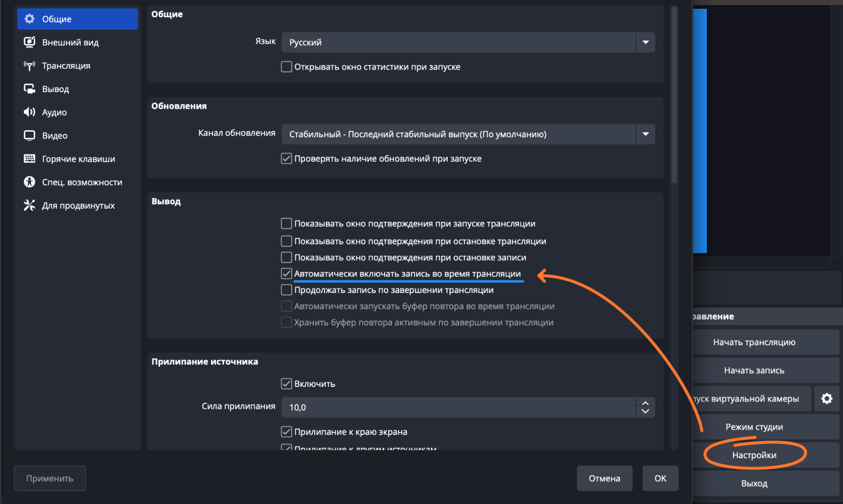The height and width of the screenshot is (504, 843).
Task: Click the Отмена button
Action: click(x=604, y=478)
